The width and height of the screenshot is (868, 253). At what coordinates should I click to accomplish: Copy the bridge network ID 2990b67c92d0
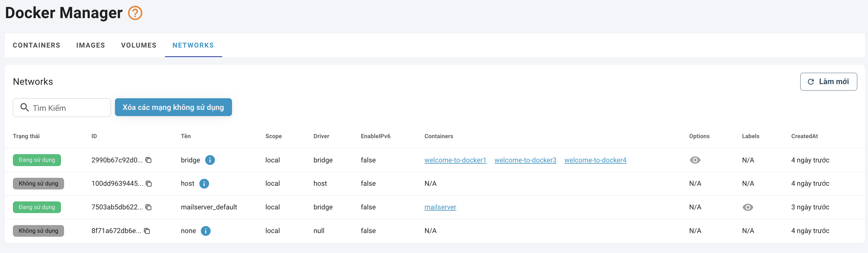tap(149, 160)
